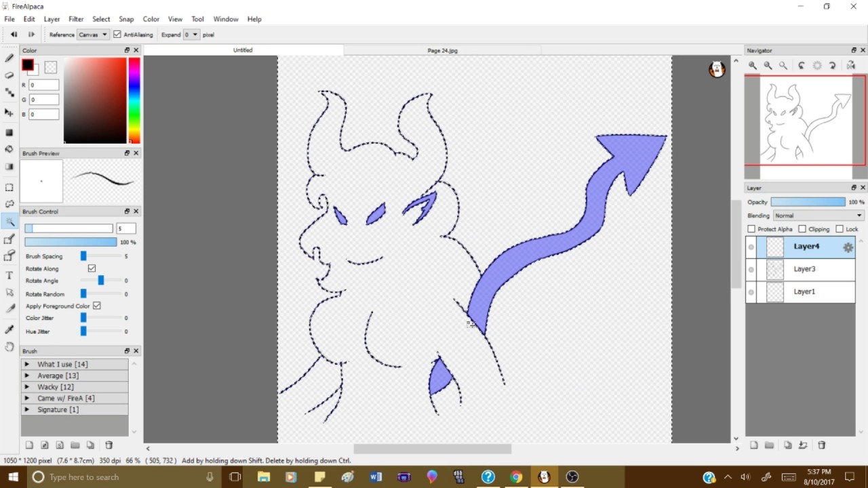Select the Eyedropper tool
This screenshot has width=868, height=488.
coord(9,329)
